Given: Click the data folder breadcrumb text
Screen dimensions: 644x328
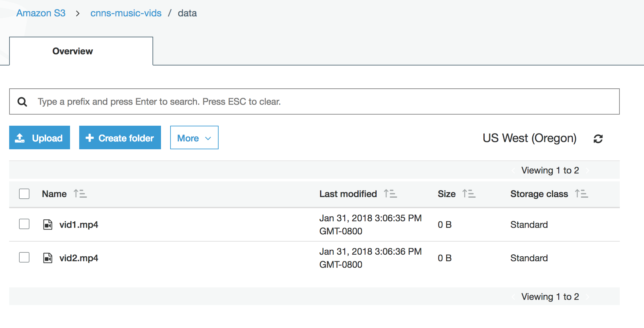Looking at the screenshot, I should pos(187,13).
